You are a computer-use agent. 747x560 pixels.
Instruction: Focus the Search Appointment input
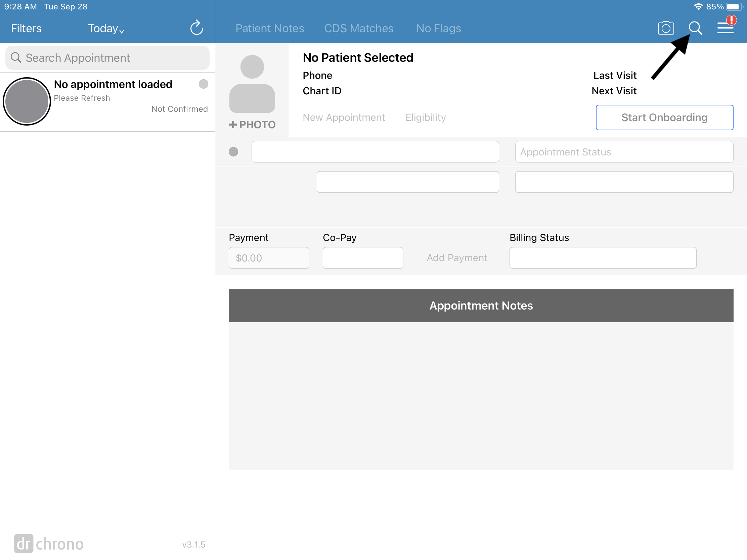107,58
